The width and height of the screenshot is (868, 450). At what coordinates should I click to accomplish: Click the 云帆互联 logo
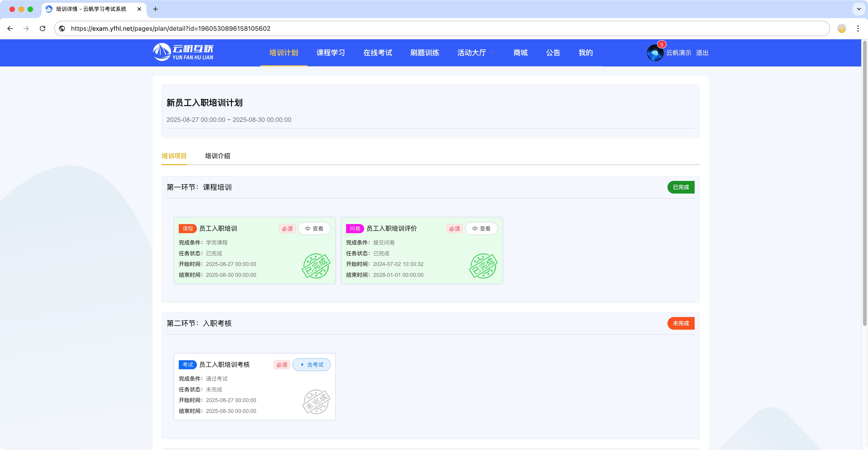(x=183, y=52)
